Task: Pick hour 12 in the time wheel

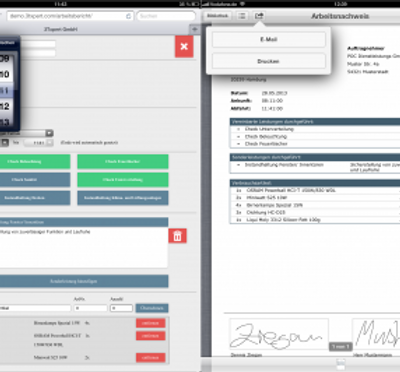Action: [x=6, y=106]
